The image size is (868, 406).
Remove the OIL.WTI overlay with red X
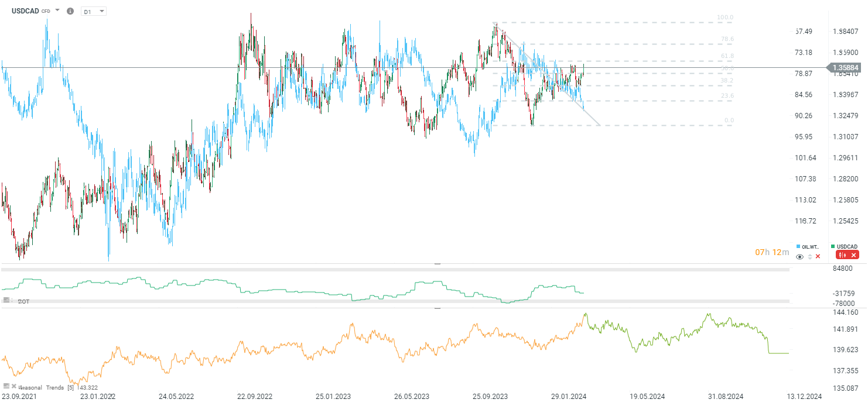[818, 256]
